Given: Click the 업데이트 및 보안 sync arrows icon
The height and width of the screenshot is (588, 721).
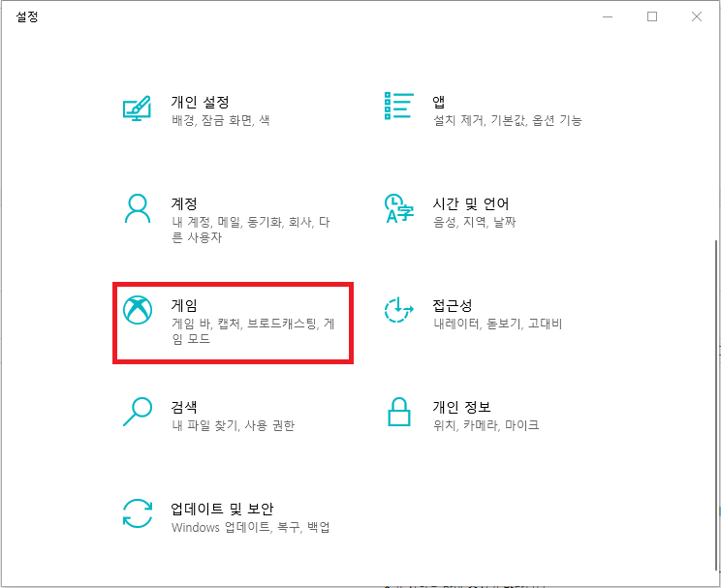Looking at the screenshot, I should click(x=137, y=513).
